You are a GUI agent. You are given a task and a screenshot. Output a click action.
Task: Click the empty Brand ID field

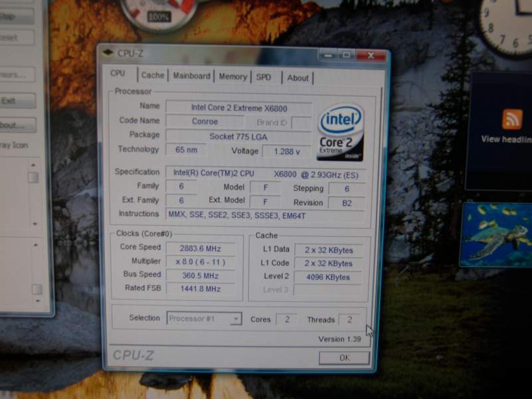[x=301, y=123]
